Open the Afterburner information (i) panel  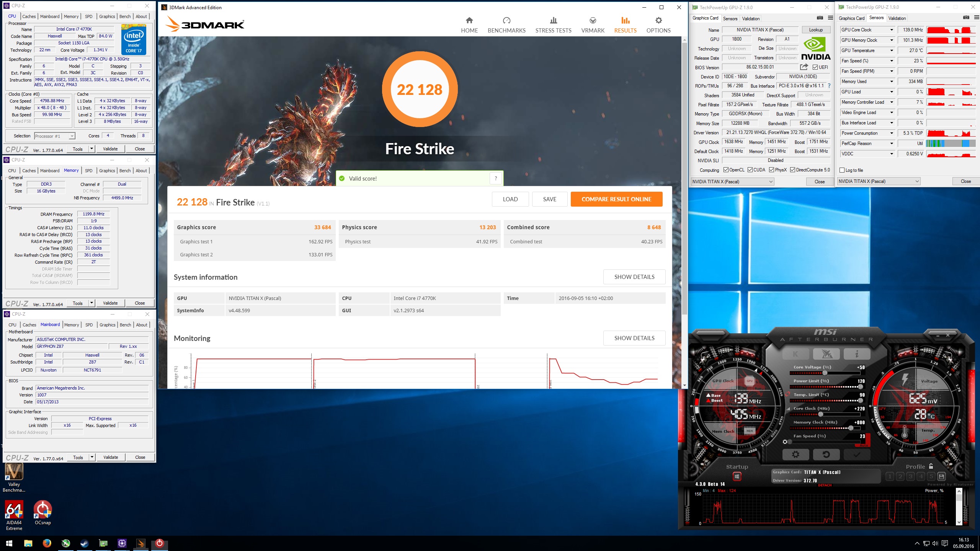point(857,354)
